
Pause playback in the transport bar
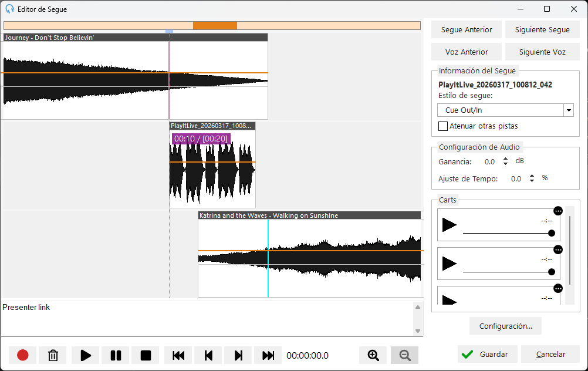coord(116,355)
